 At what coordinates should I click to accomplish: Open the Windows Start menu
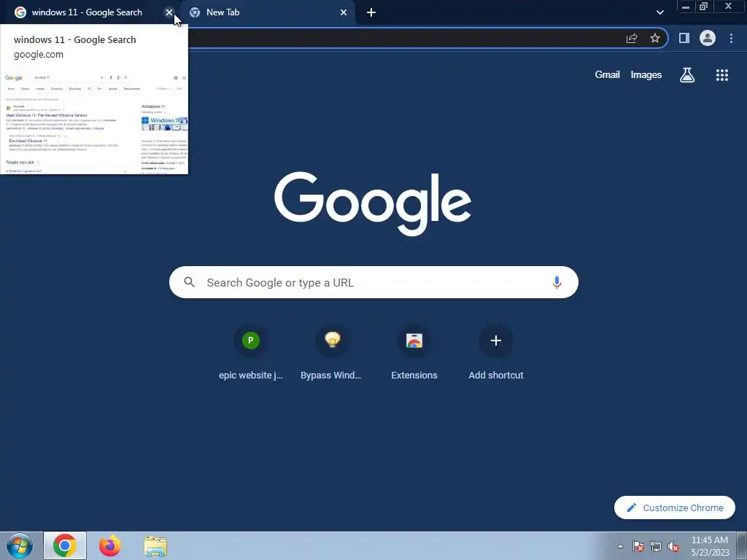pyautogui.click(x=20, y=545)
